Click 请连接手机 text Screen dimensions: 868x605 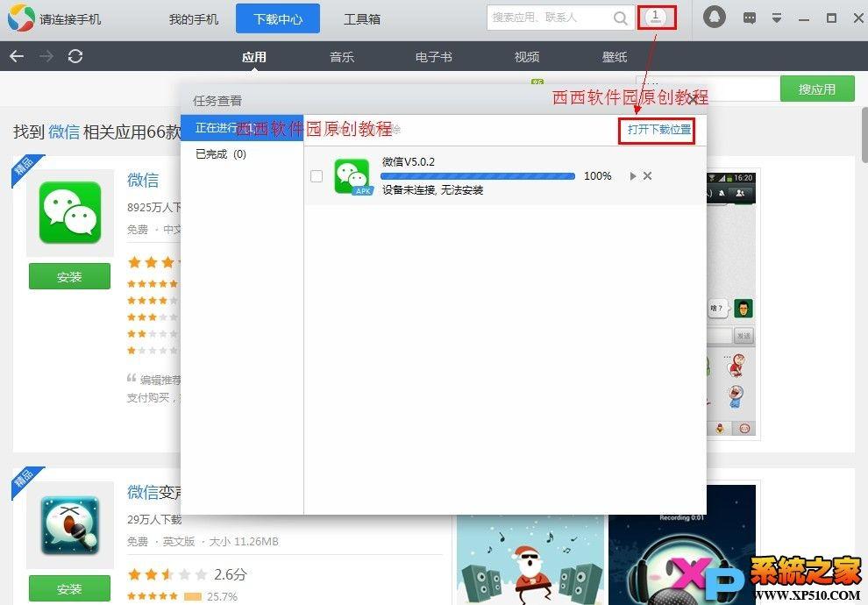click(x=70, y=19)
